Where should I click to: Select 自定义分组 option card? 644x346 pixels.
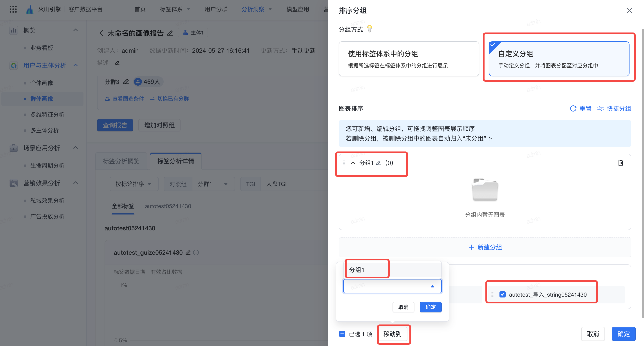tap(559, 59)
